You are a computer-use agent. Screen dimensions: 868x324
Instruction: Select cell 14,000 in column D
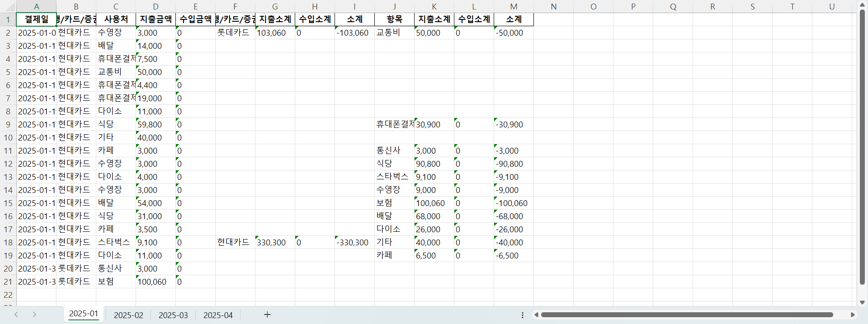156,46
